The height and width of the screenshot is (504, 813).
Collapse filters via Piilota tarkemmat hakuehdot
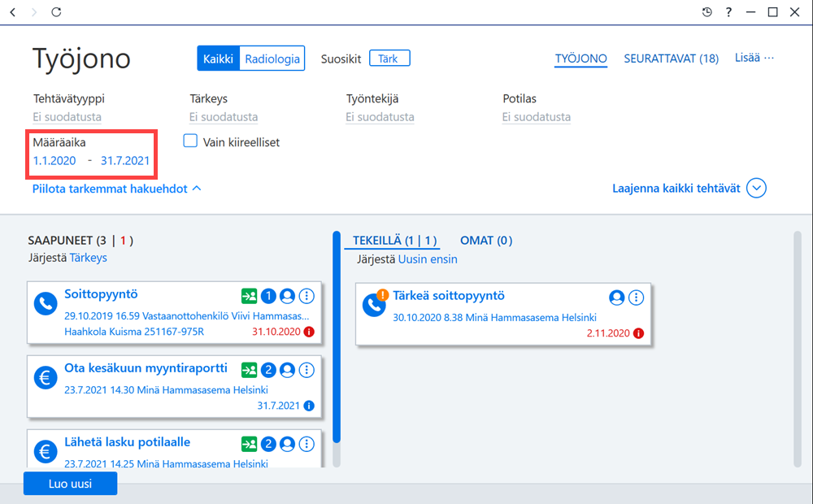tap(116, 189)
